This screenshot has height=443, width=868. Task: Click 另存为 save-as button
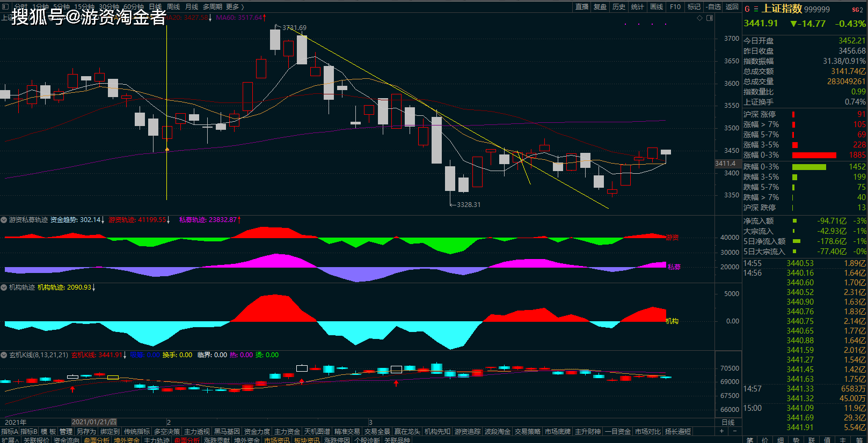86,432
